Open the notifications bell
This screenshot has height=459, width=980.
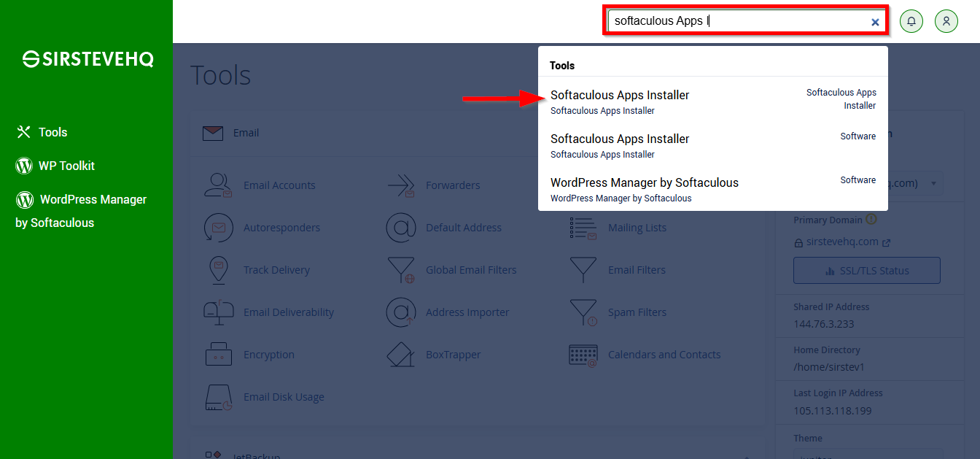tap(911, 21)
